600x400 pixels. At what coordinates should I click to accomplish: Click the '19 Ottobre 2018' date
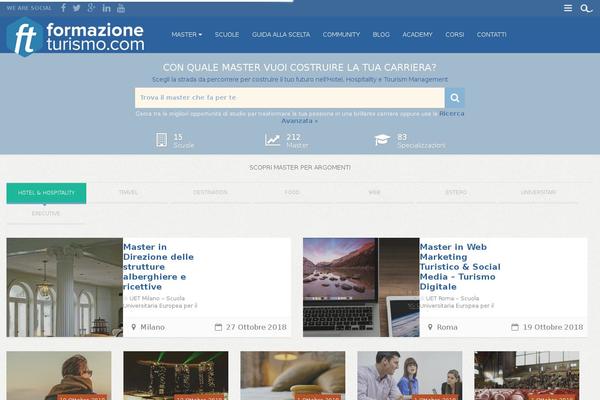pyautogui.click(x=553, y=327)
